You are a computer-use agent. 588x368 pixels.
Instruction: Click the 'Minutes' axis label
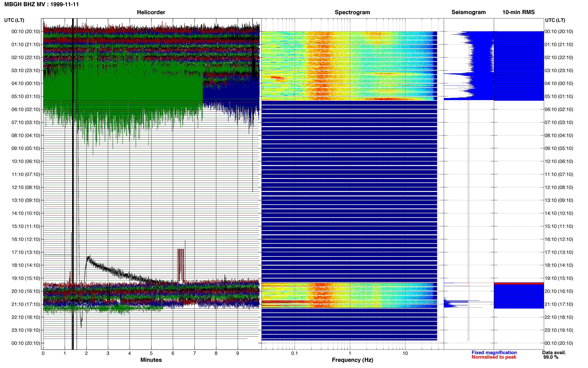(x=151, y=360)
